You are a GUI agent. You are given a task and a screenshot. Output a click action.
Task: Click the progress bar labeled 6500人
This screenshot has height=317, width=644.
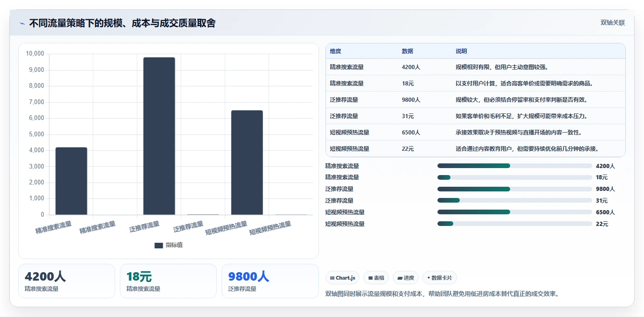[515, 212]
